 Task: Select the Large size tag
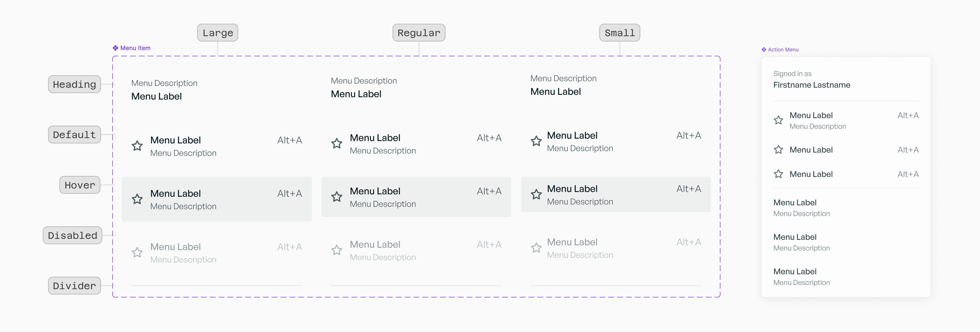[218, 33]
